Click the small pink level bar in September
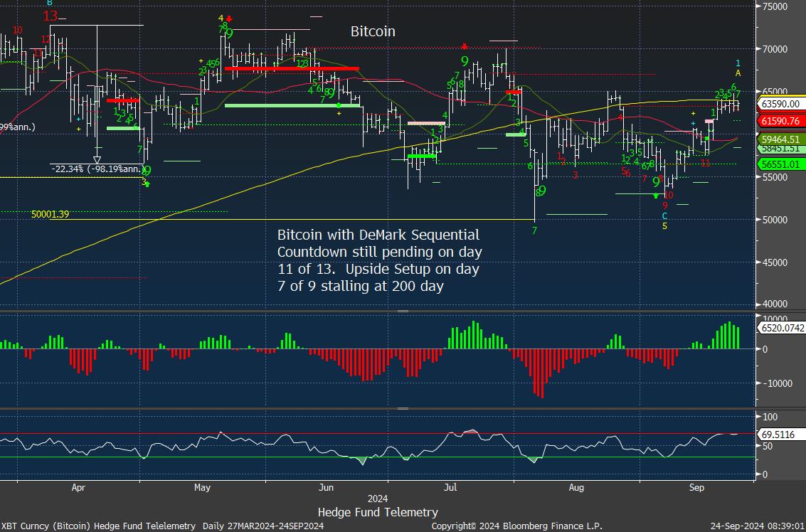Image resolution: width=806 pixels, height=532 pixels. tap(709, 122)
